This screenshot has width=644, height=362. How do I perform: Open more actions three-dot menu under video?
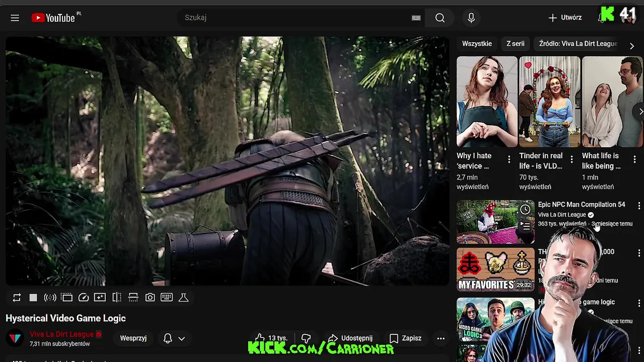coord(441,338)
